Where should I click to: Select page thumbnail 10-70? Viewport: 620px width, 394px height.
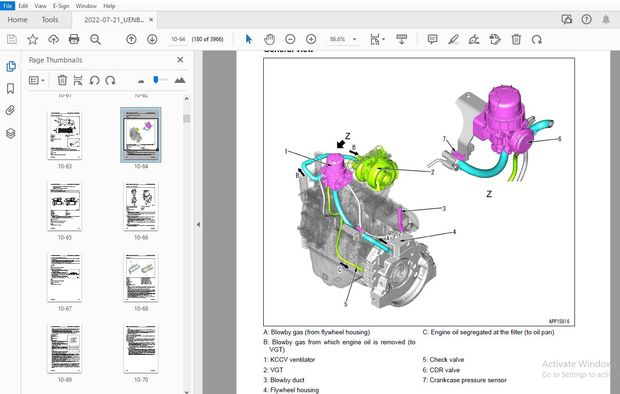coord(141,349)
